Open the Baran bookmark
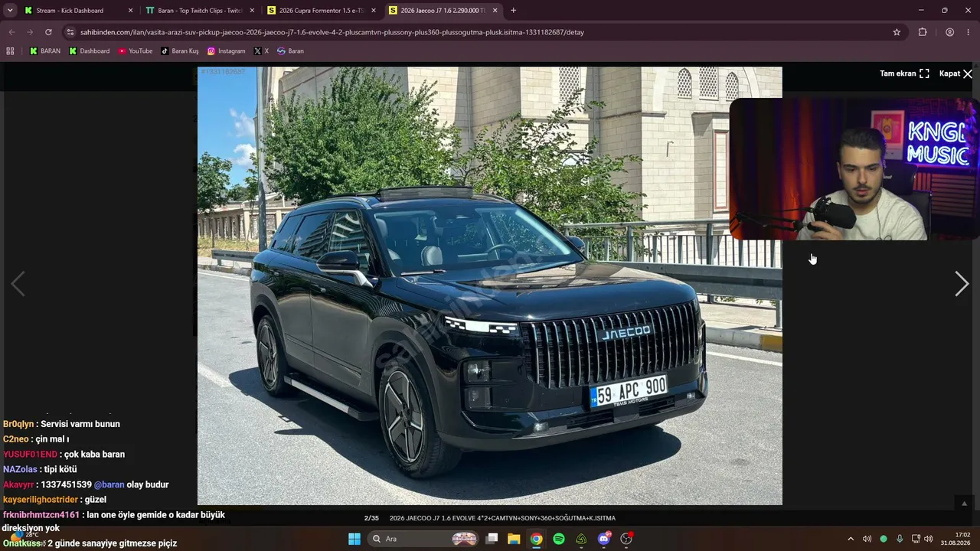Viewport: 980px width, 551px height. pos(290,51)
